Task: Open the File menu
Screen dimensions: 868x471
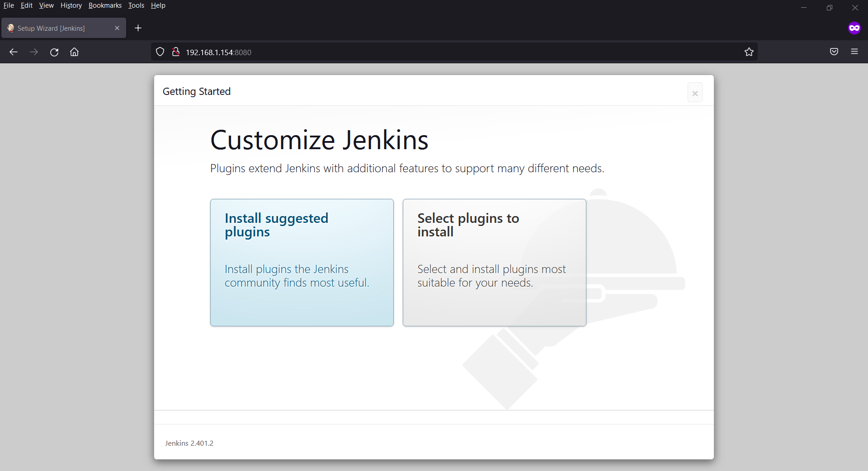Action: pyautogui.click(x=9, y=5)
